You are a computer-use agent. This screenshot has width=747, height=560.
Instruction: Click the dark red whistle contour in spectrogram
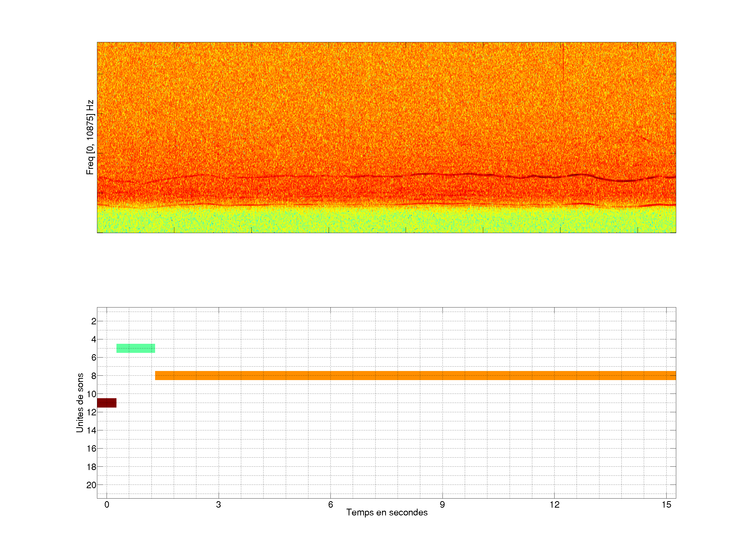(x=625, y=181)
